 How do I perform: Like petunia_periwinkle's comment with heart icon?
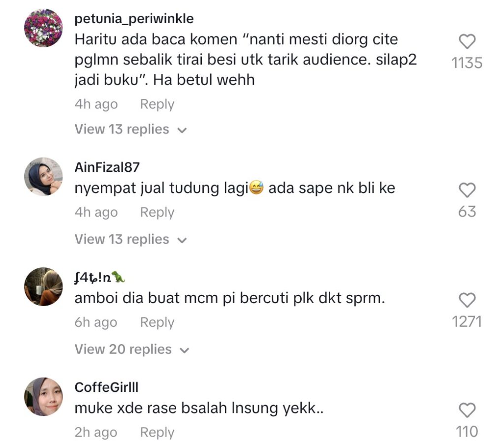point(467,41)
